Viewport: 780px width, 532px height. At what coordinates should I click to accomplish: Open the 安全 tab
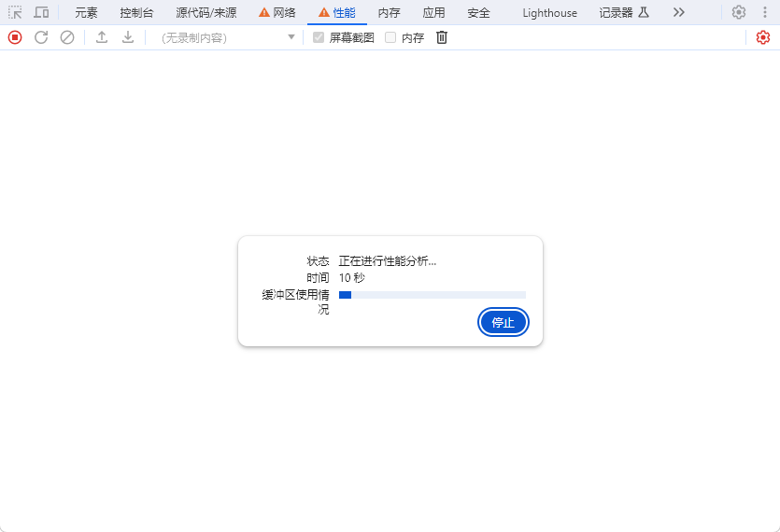478,13
